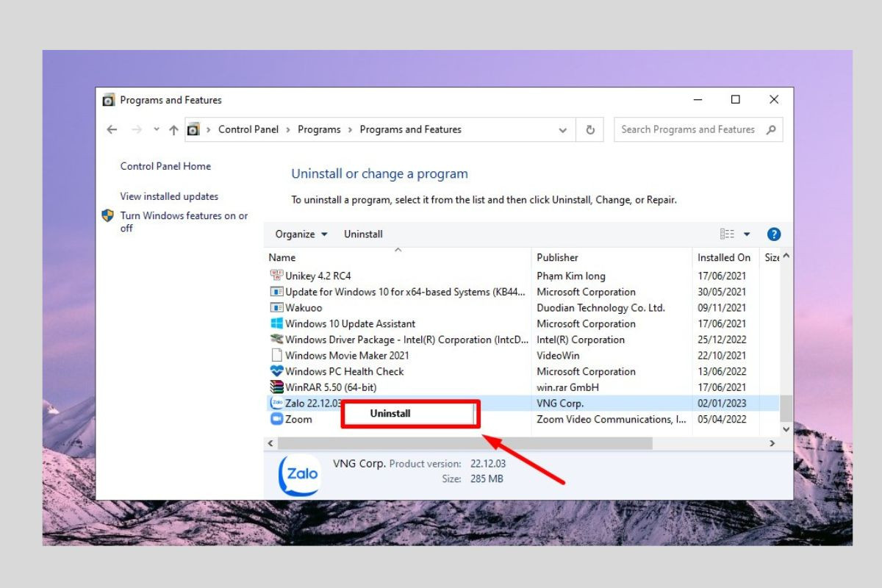Go up one level with Up arrow
This screenshot has height=588, width=882.
tap(173, 129)
